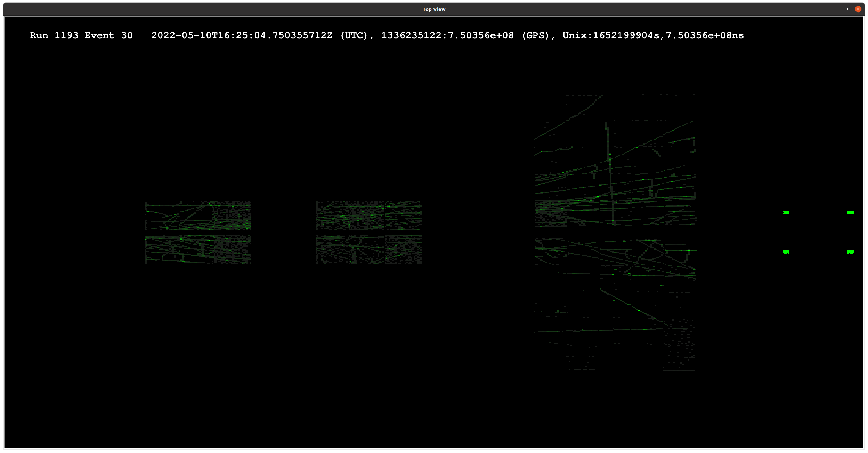The image size is (868, 453).
Task: Maximize the Top View window
Action: [846, 9]
